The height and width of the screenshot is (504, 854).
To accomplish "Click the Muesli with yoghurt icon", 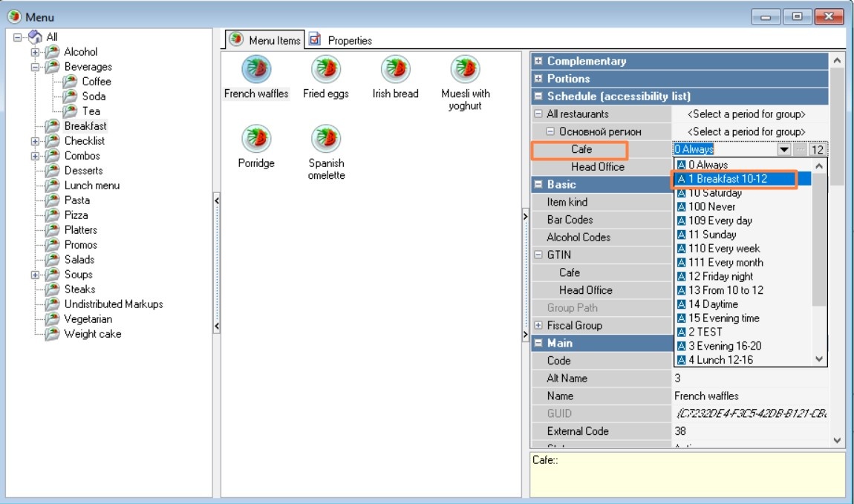I will tap(465, 70).
